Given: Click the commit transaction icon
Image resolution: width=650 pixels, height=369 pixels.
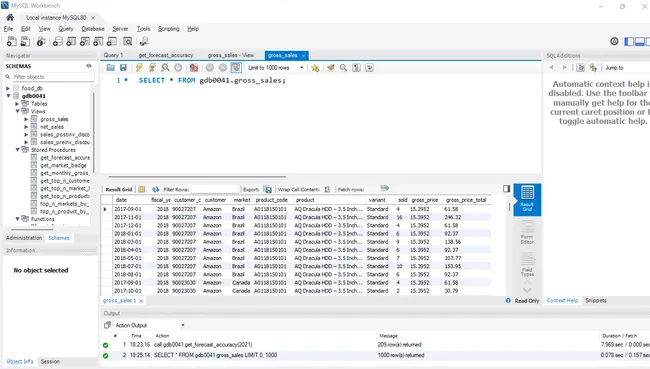Looking at the screenshot, I should point(210,68).
